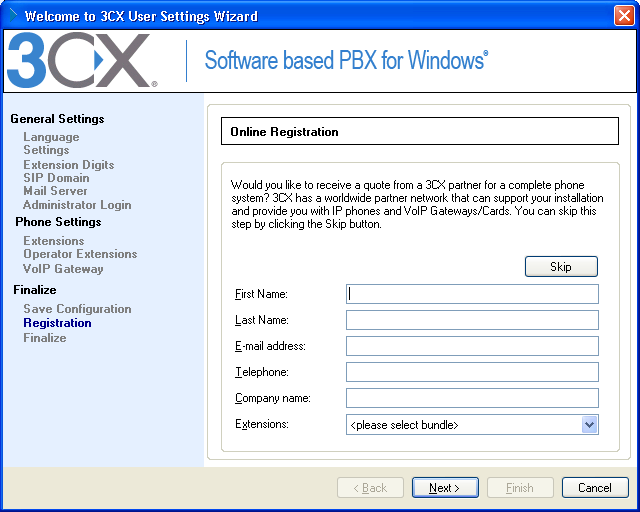Focus the First Name text field
640x512 pixels.
(472, 294)
